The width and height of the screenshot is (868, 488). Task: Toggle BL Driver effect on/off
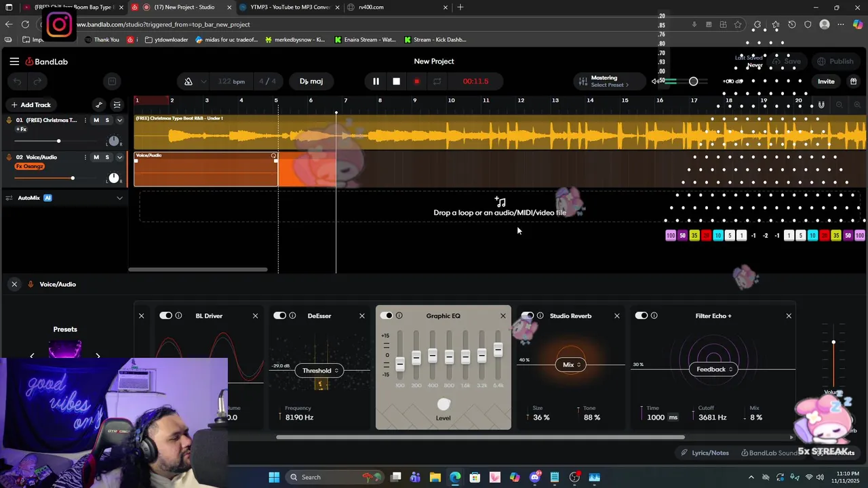(x=165, y=316)
